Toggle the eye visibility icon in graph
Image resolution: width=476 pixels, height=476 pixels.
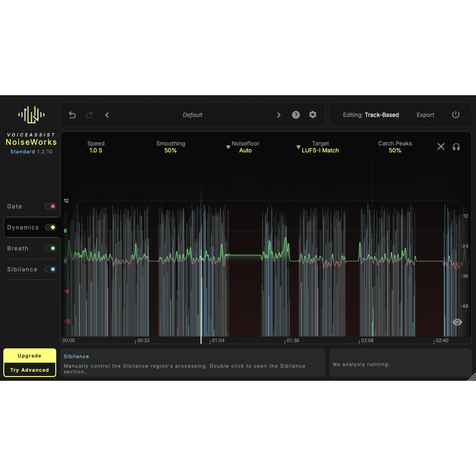tap(457, 322)
